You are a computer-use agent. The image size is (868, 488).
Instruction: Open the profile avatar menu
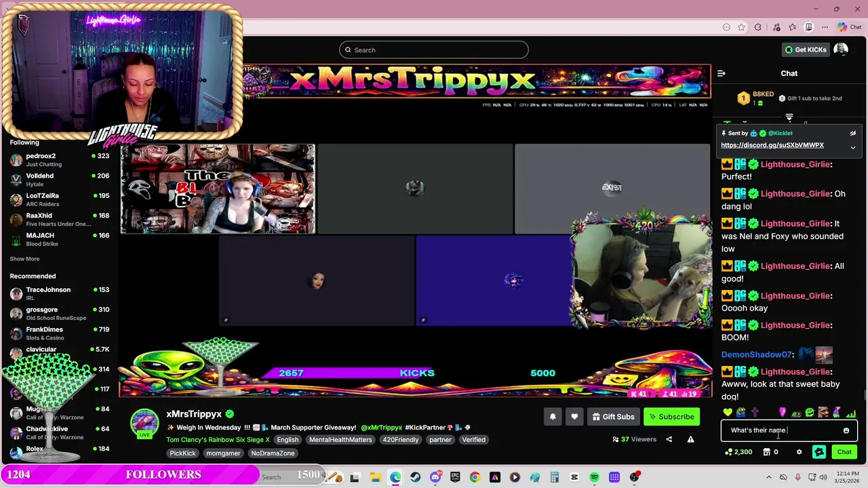click(x=841, y=49)
